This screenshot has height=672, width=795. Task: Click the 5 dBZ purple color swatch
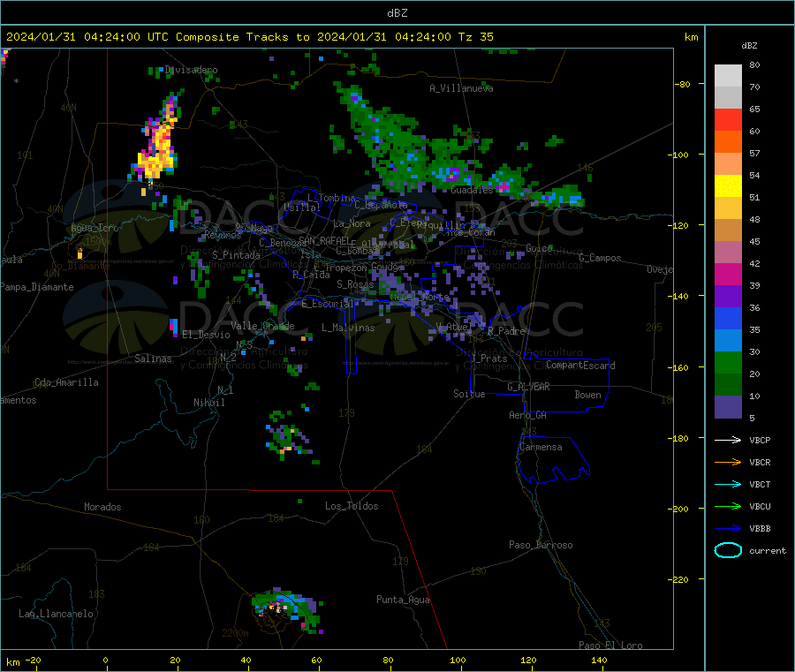(x=728, y=407)
